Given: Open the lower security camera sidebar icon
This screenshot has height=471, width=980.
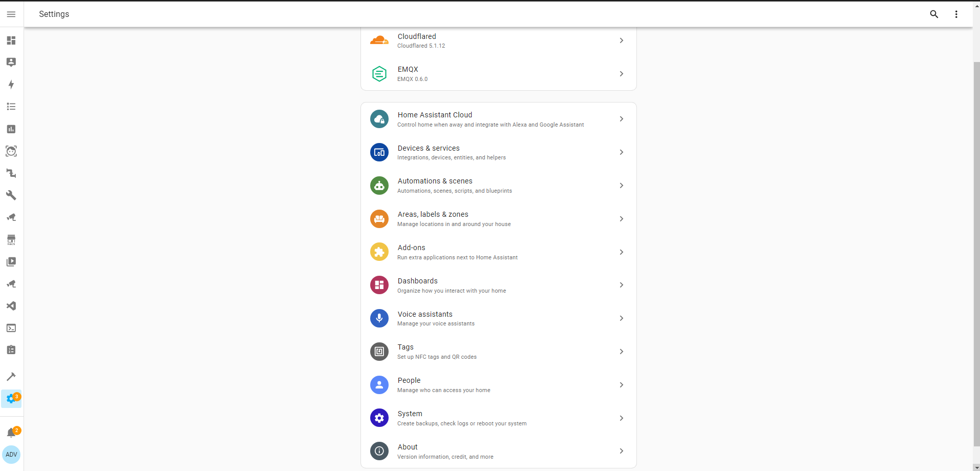Looking at the screenshot, I should click(11, 284).
